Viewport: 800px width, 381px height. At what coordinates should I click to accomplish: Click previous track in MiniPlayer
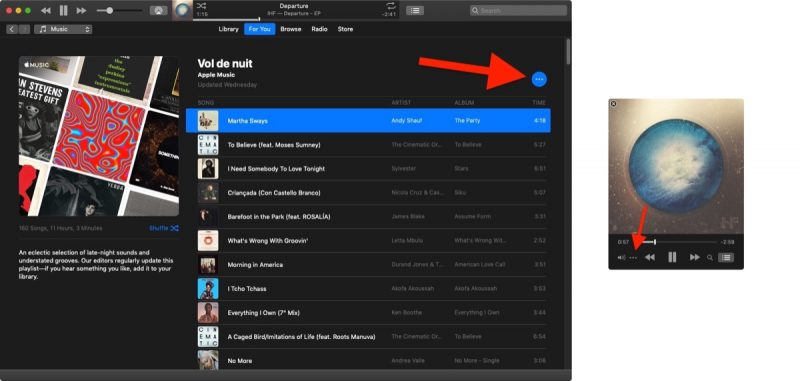649,258
